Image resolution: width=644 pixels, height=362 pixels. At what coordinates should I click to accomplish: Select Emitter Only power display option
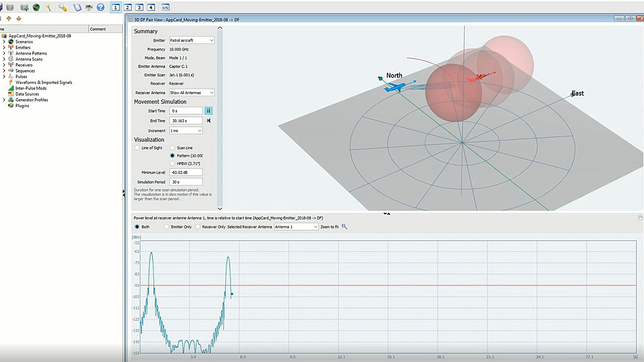(167, 227)
